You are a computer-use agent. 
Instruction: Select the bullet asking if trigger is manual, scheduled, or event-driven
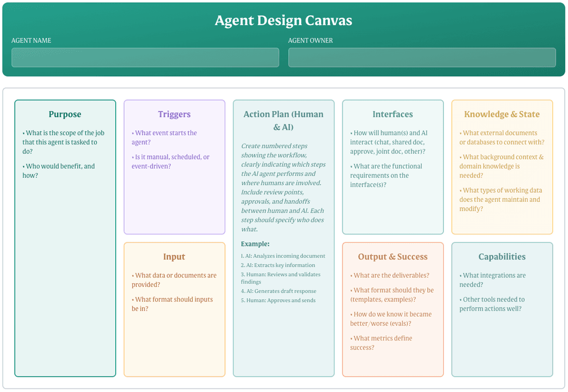pos(171,161)
